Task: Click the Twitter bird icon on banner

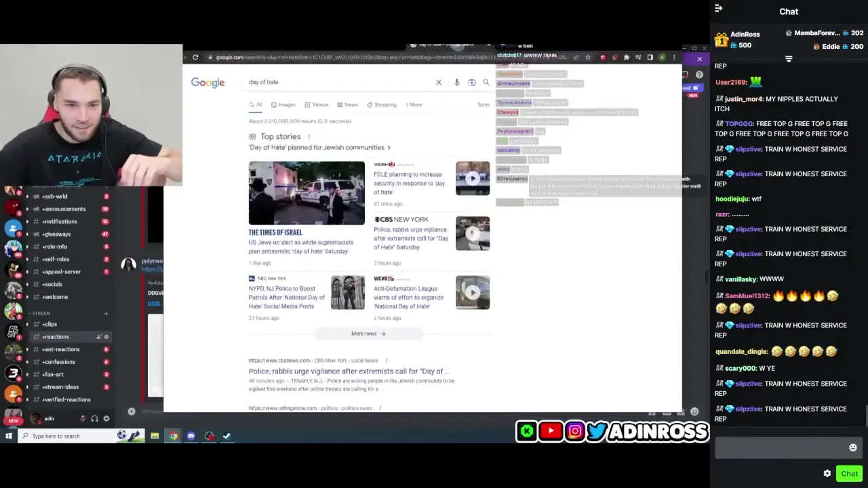Action: pos(595,431)
